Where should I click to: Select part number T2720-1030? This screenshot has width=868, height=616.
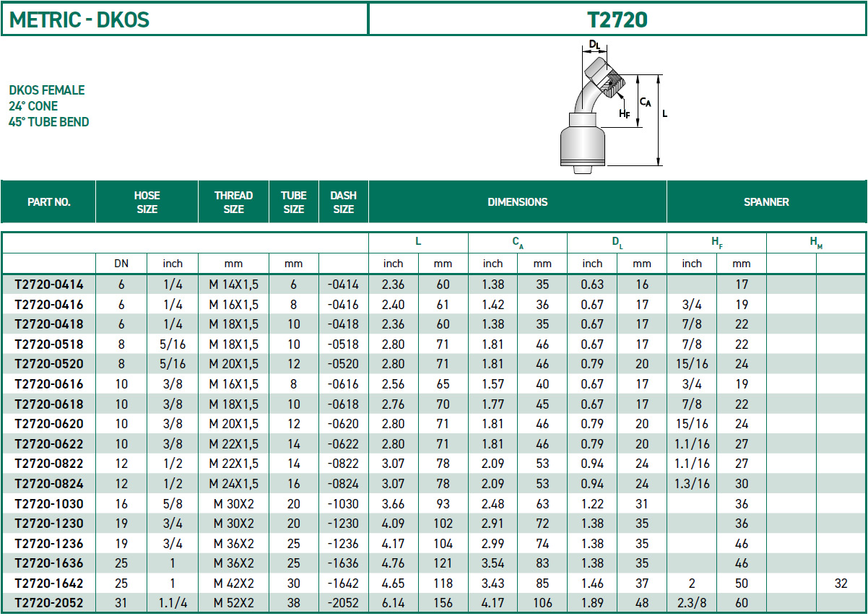point(49,504)
